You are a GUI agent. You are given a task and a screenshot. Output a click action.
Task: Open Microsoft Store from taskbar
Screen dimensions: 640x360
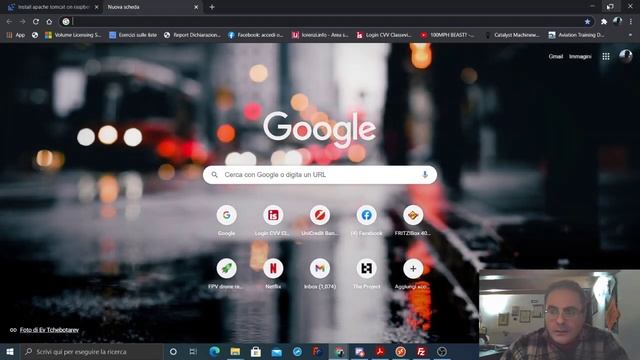(256, 351)
